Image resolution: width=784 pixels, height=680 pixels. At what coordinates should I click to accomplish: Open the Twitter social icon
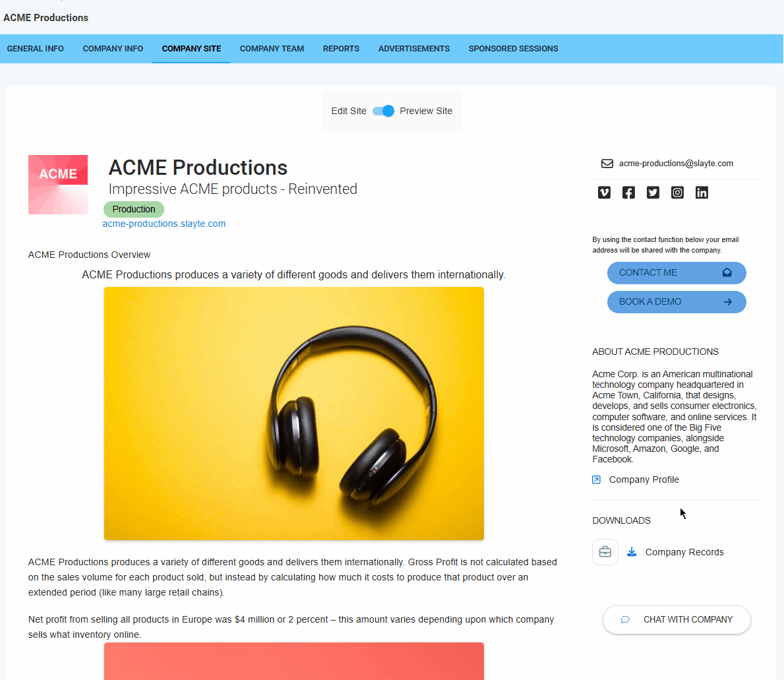coord(653,193)
